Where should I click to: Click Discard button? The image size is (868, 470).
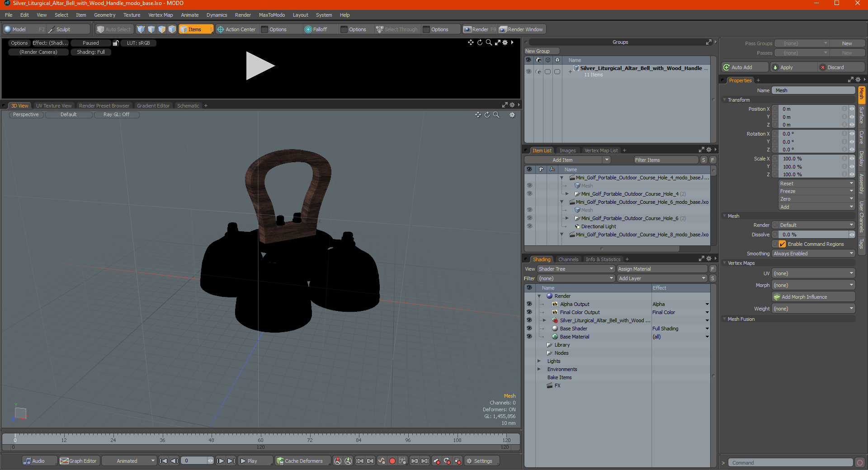pos(842,67)
